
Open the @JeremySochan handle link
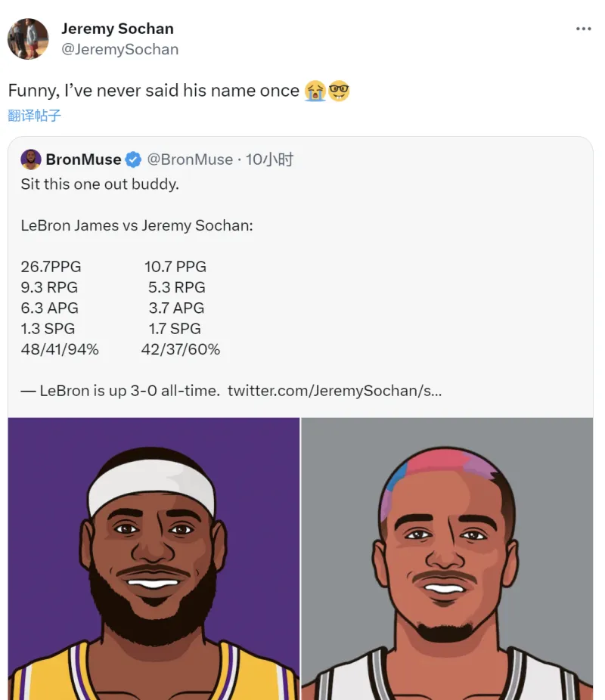119,49
